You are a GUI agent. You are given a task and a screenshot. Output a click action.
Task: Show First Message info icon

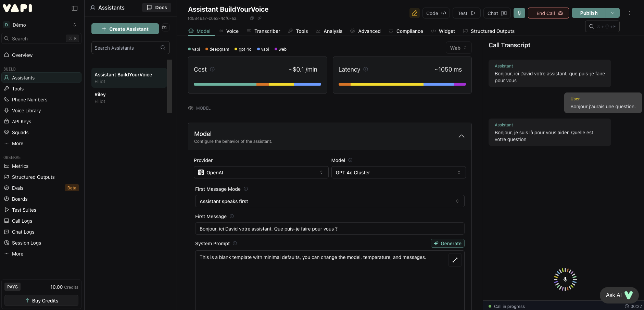click(x=232, y=216)
